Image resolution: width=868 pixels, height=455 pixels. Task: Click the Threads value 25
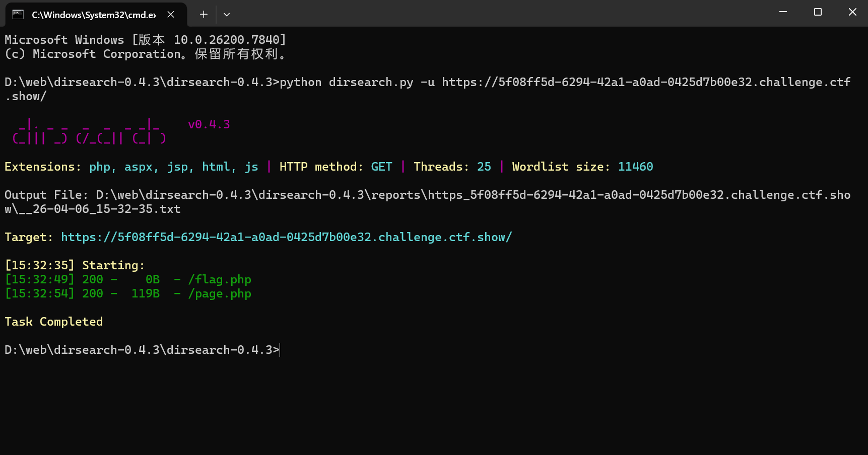pyautogui.click(x=484, y=167)
